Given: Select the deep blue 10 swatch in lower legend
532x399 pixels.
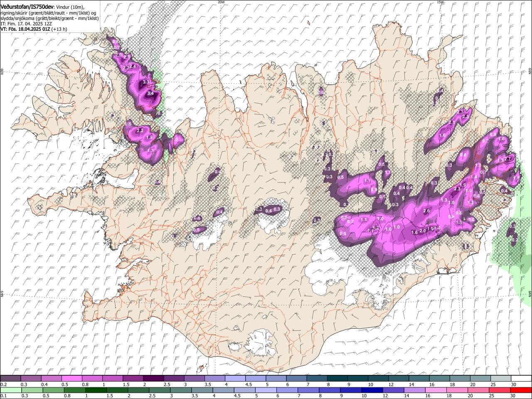Looking at the screenshot, I should point(372,390).
